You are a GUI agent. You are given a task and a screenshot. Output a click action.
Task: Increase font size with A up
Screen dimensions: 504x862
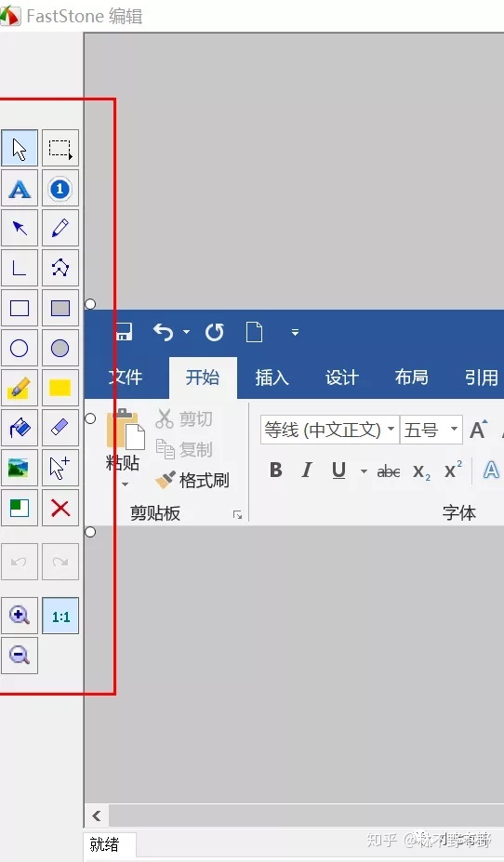478,429
